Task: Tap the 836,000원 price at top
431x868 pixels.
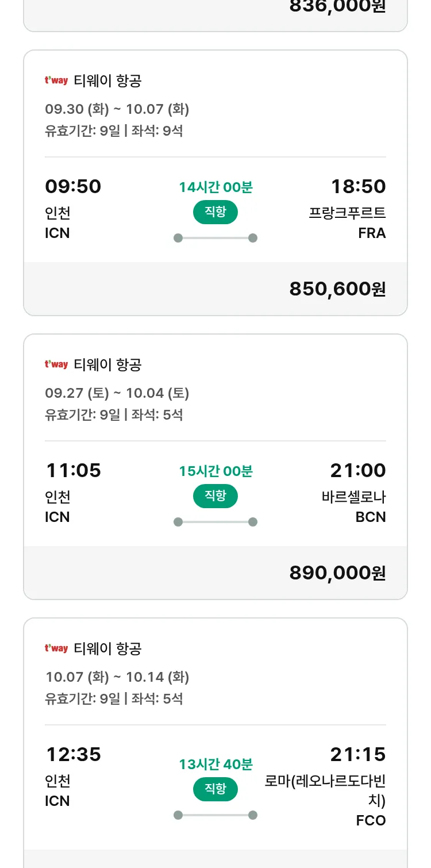Action: pos(337,6)
